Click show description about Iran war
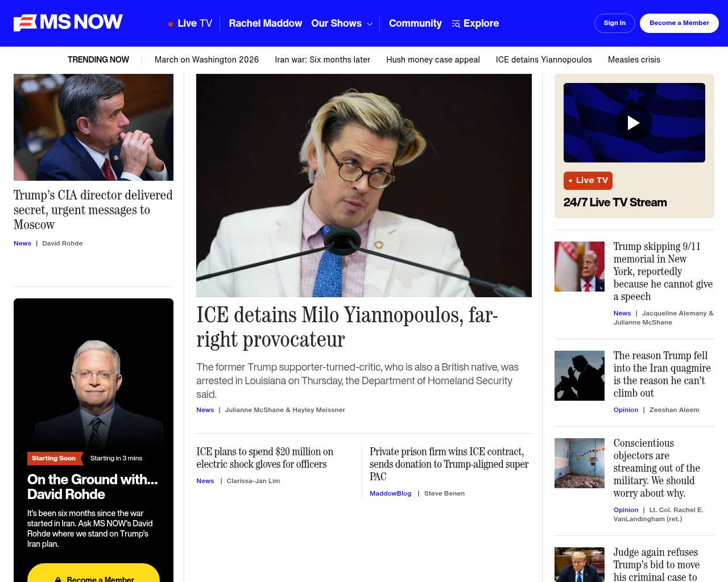 [90, 529]
